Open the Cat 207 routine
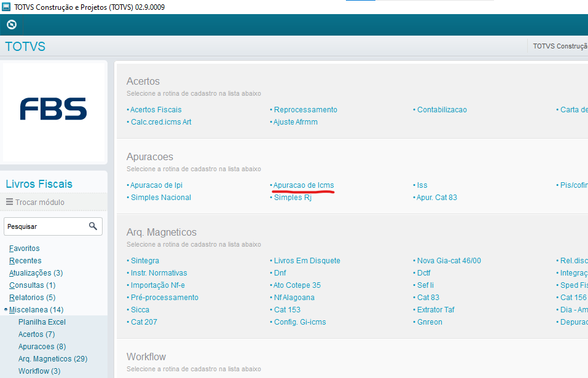Screen dimensions: 588x378 coord(144,322)
